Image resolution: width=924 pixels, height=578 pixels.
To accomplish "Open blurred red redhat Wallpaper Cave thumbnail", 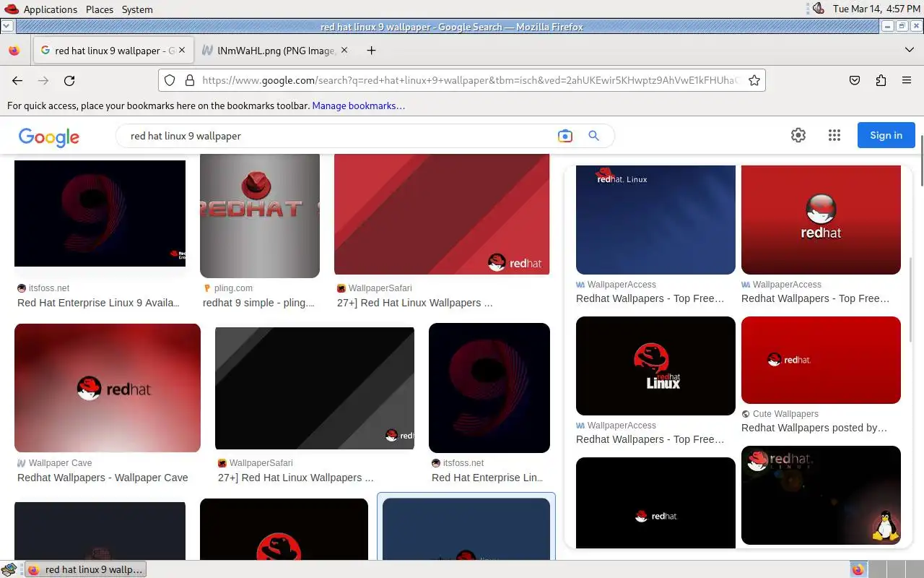I will (108, 388).
